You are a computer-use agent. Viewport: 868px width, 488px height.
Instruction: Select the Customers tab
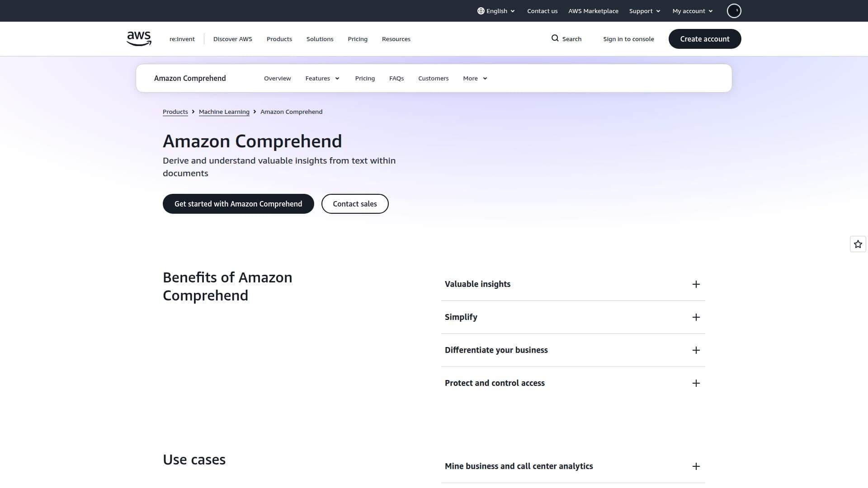pos(434,78)
